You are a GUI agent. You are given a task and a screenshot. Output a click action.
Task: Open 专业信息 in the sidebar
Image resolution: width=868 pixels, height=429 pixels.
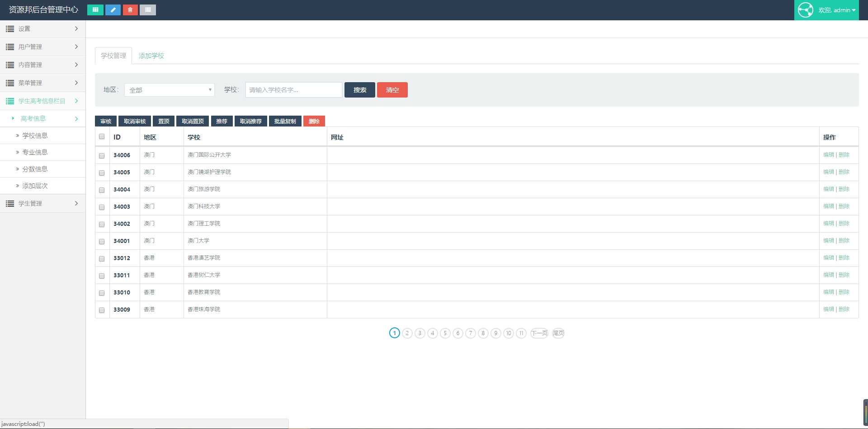point(35,152)
